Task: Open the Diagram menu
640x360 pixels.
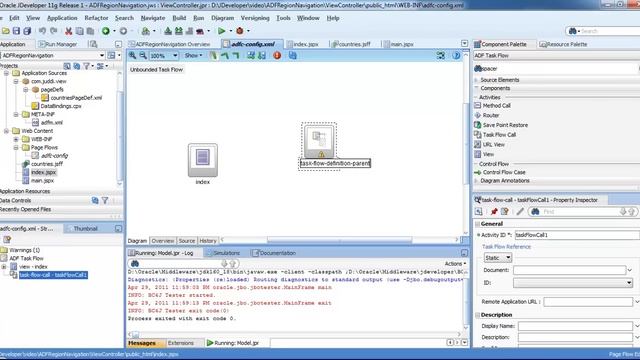Action: (222, 18)
